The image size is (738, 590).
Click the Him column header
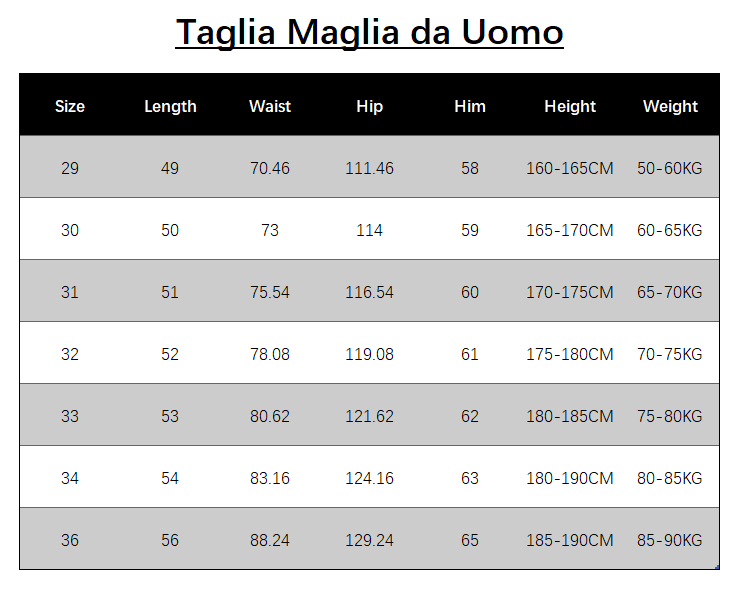point(470,106)
